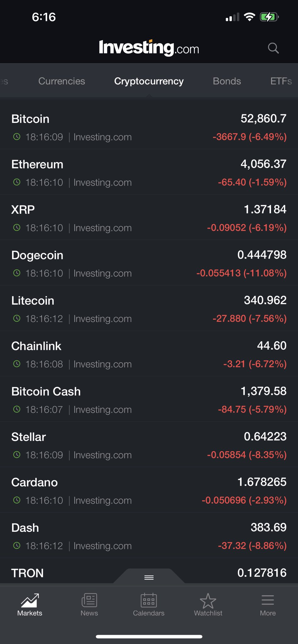This screenshot has width=298, height=644.
Task: Open Litecoin details
Action: (x=149, y=309)
